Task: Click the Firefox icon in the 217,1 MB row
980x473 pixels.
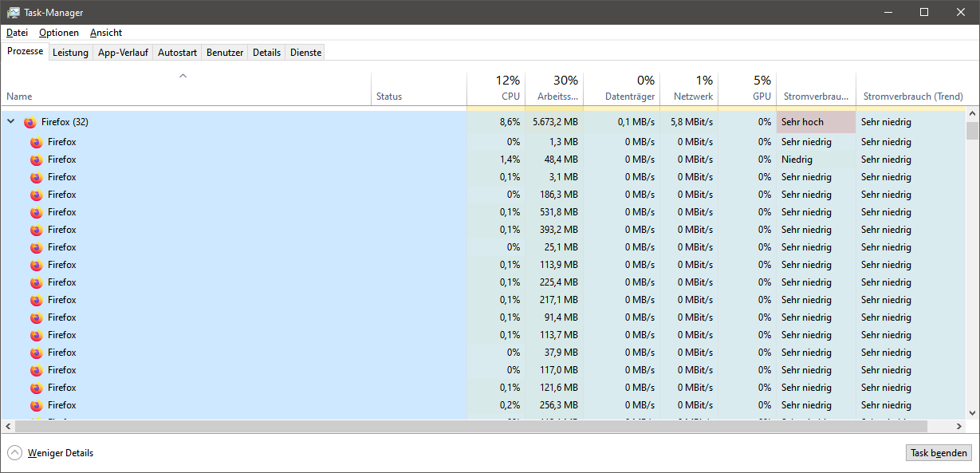Action: coord(36,300)
